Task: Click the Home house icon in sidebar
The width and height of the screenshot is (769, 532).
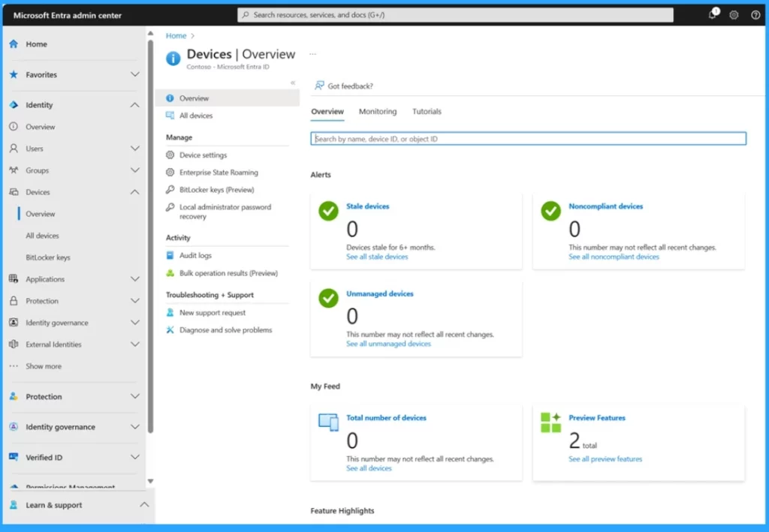Action: (14, 44)
